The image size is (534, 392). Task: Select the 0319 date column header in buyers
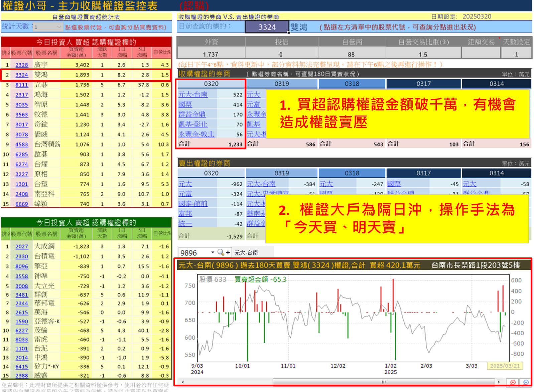[x=281, y=84]
